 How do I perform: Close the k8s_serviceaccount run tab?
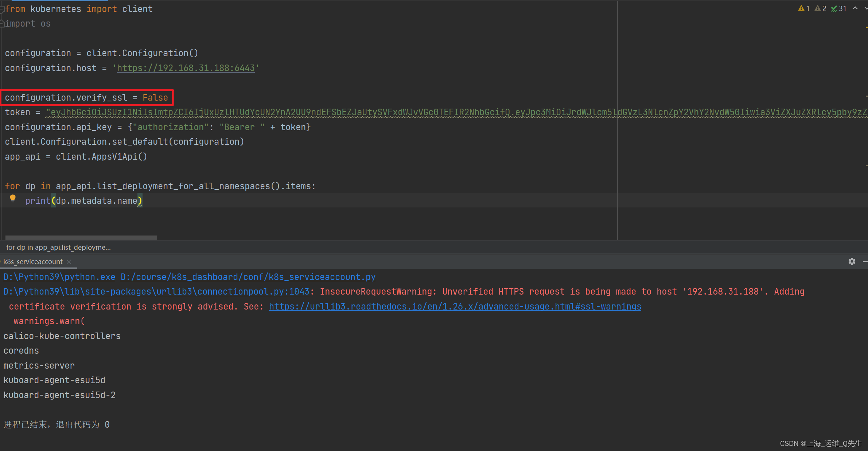[x=69, y=261]
